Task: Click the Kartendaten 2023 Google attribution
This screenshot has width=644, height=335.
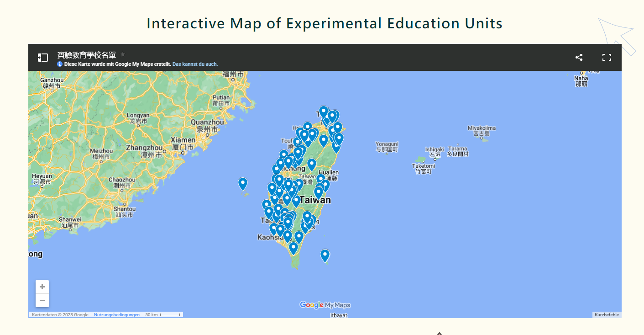Action: tap(60, 315)
